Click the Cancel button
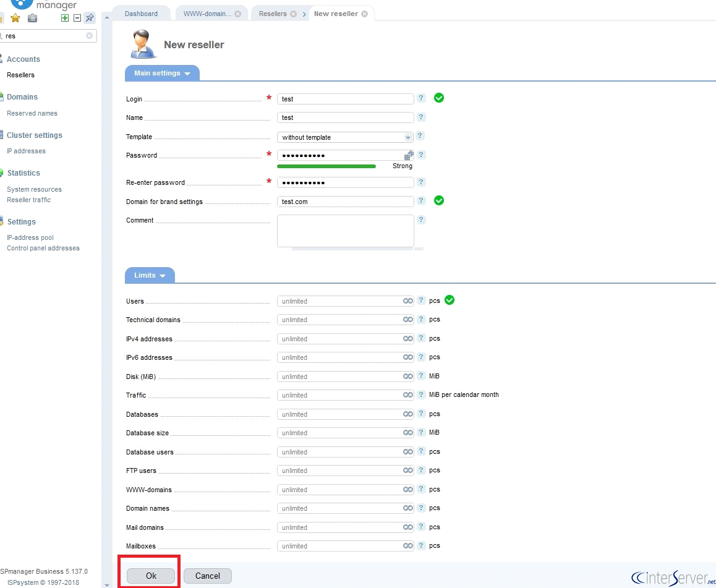 click(207, 576)
